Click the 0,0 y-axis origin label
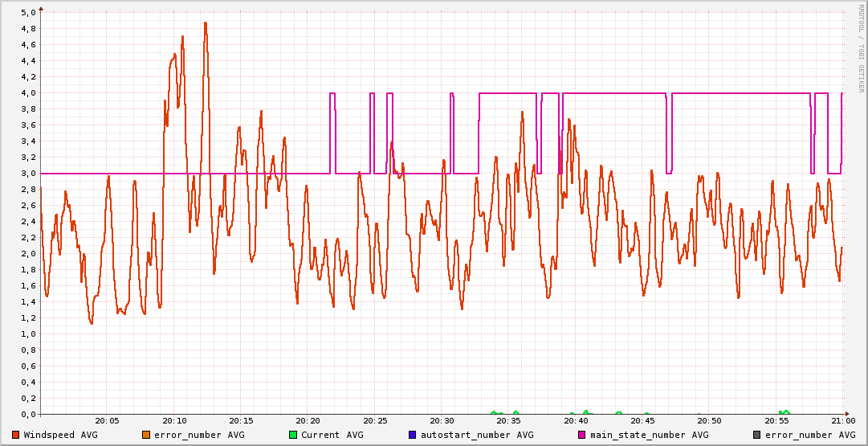 tap(27, 415)
